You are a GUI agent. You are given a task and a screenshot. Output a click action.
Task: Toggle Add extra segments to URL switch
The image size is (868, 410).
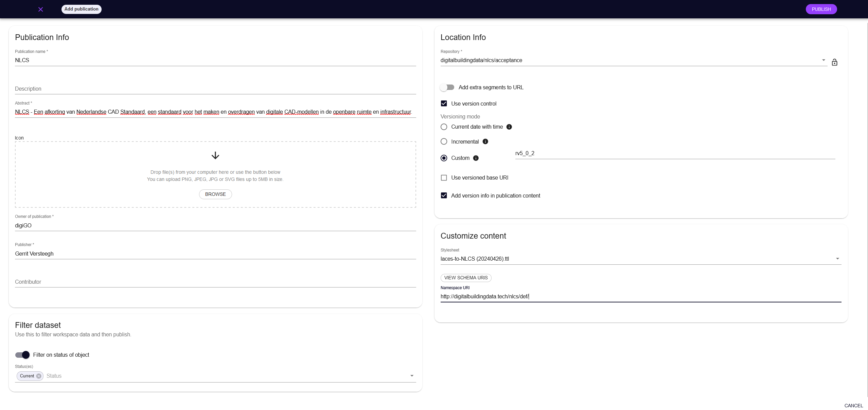(x=447, y=88)
